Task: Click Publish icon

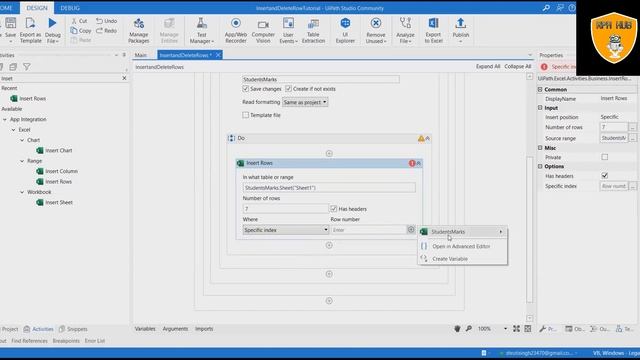Action: pos(460,23)
